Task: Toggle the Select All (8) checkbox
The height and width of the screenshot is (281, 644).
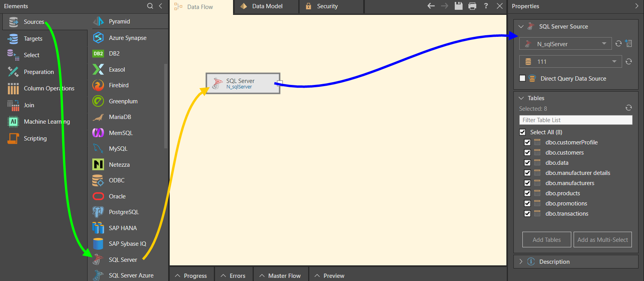Action: click(x=522, y=132)
